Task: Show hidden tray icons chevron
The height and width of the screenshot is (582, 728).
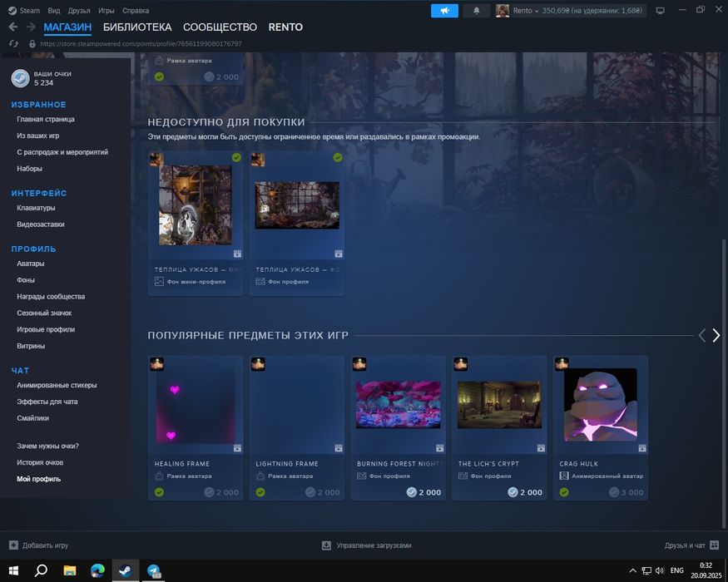Action: 633,570
